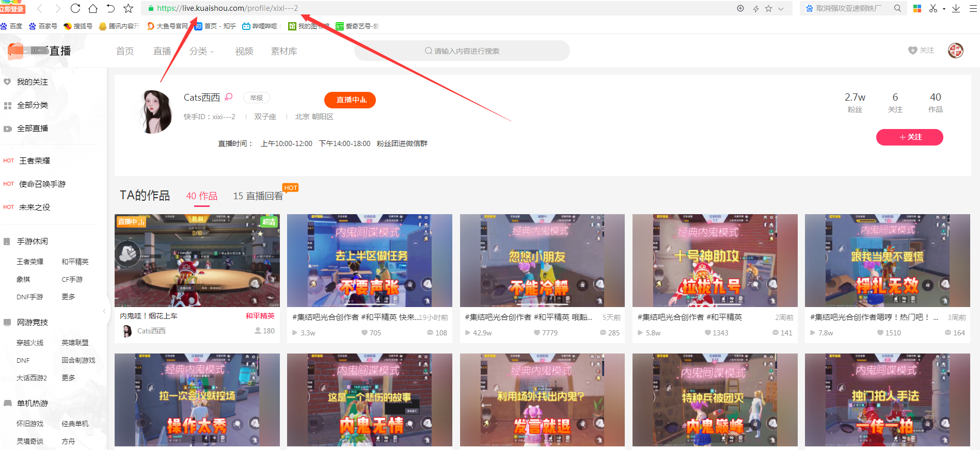Open the user avatar in top right
Image resolution: width=980 pixels, height=450 pixels.
pyautogui.click(x=956, y=51)
